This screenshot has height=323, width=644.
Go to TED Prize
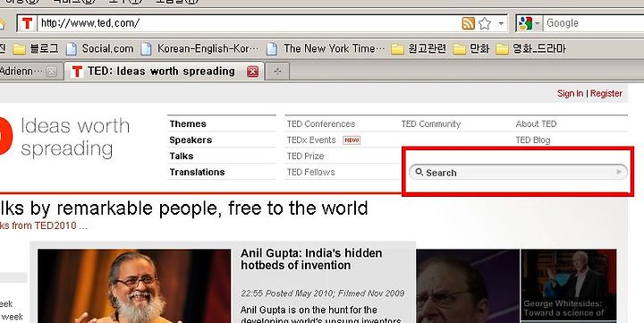point(305,157)
